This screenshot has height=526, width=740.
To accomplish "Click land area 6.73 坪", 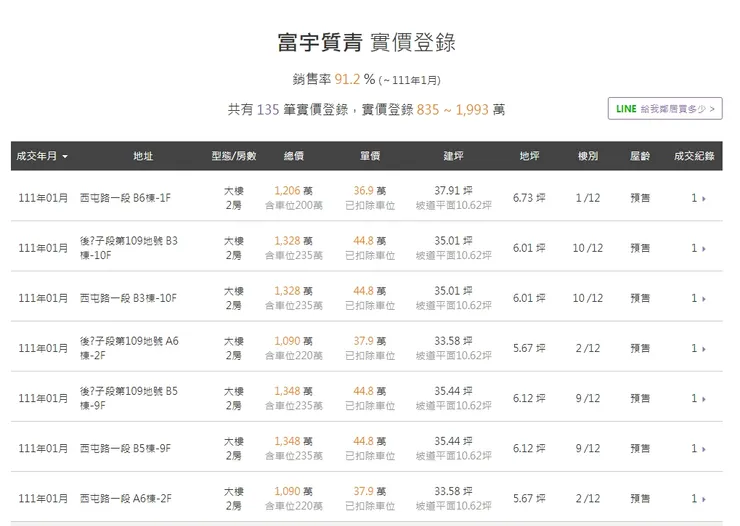I will tap(529, 198).
